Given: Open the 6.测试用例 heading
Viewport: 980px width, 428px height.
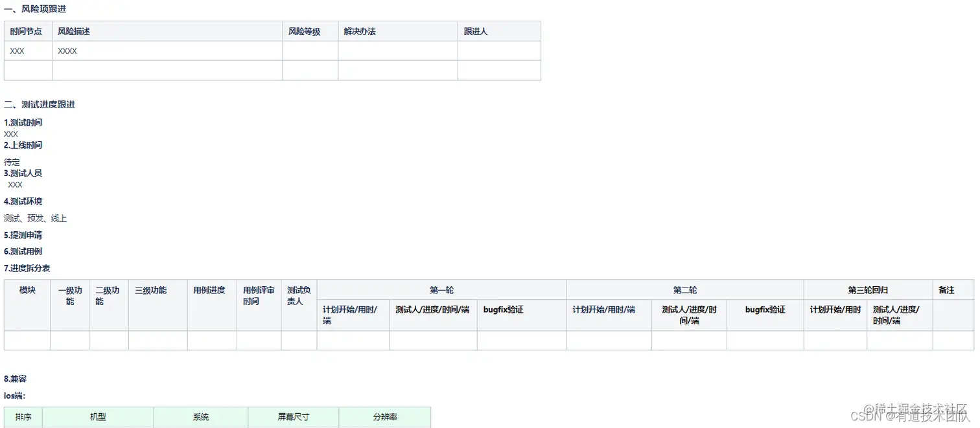Looking at the screenshot, I should tap(23, 251).
